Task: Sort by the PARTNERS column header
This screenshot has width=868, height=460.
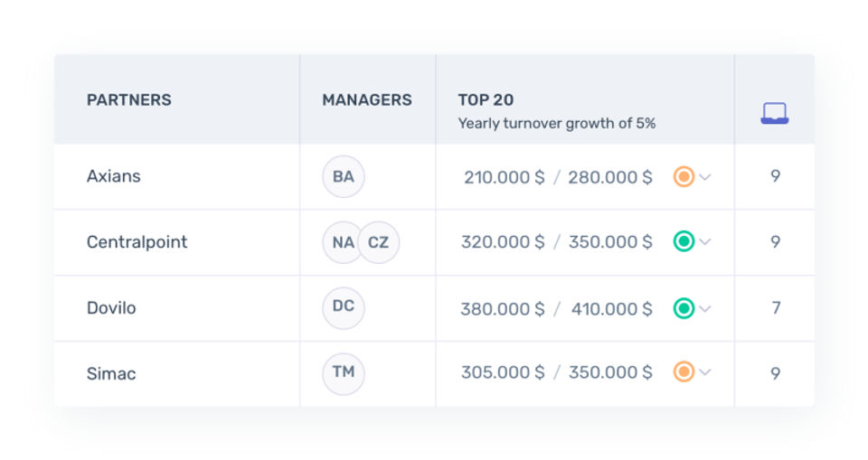Action: 128,100
